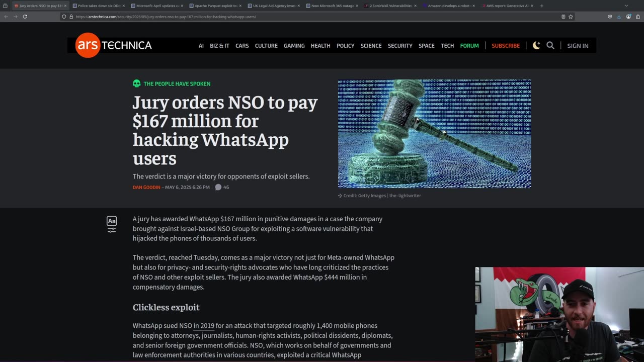Click the padlock site info icon
The height and width of the screenshot is (362, 644).
[71, 17]
